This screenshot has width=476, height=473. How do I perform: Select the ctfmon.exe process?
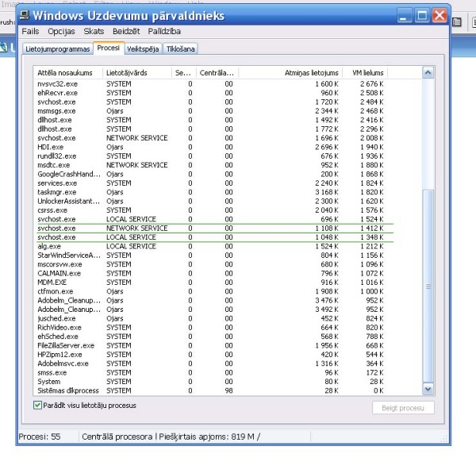pos(210,291)
